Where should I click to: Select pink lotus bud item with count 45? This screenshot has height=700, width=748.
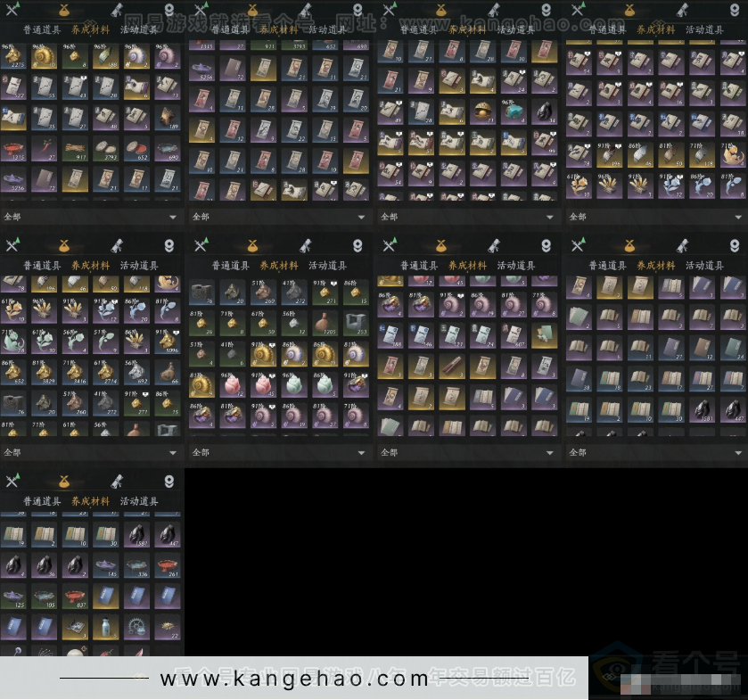coord(259,385)
